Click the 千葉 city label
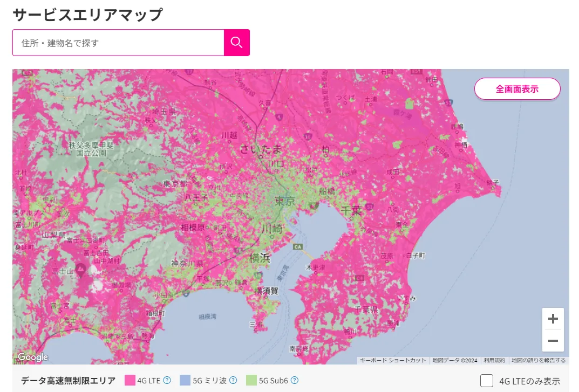Viewport: 579px width, 392px height. (x=351, y=210)
